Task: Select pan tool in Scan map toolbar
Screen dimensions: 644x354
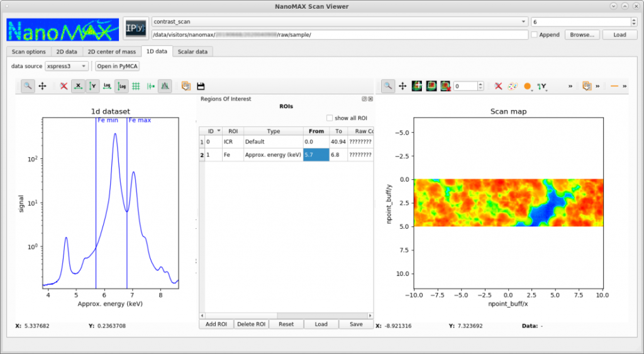Action: point(402,86)
